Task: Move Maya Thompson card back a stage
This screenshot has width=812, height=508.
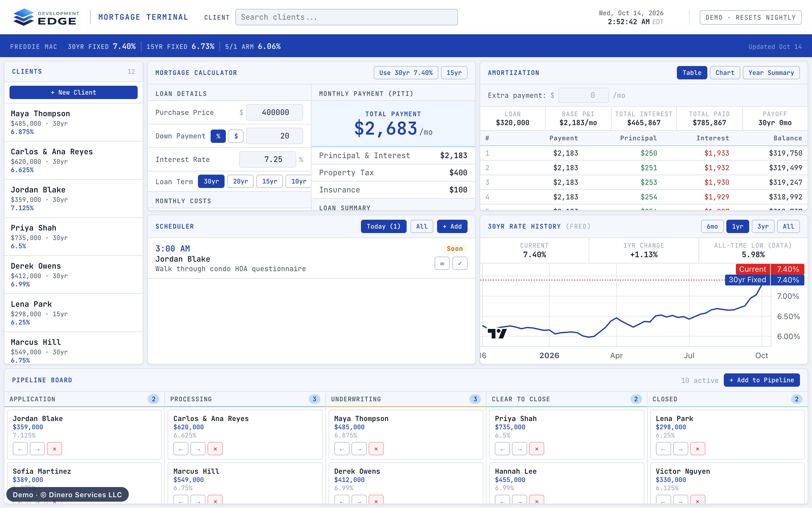Action: (x=342, y=449)
